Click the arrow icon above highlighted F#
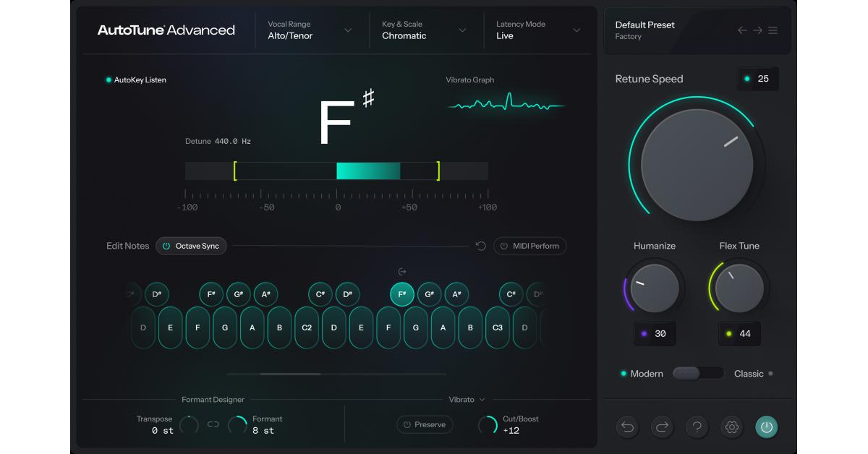 click(402, 272)
